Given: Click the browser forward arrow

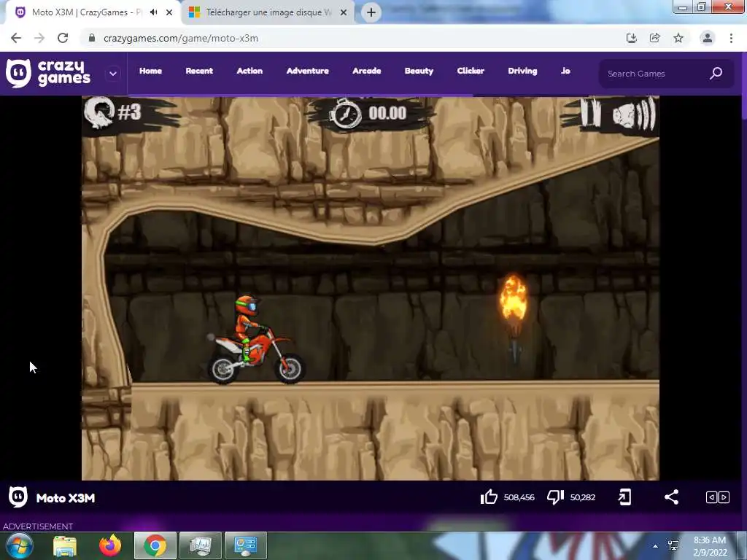Looking at the screenshot, I should 39,38.
